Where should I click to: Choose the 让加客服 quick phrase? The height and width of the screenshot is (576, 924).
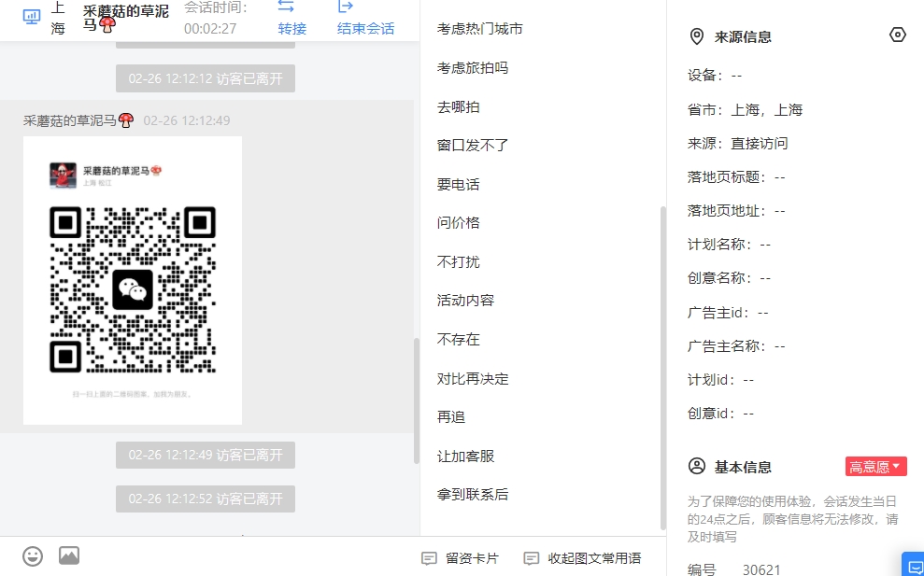click(x=465, y=456)
